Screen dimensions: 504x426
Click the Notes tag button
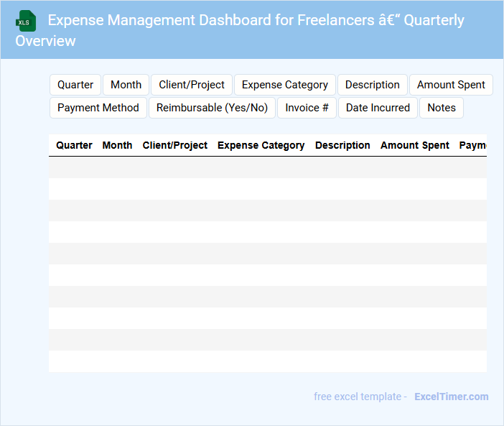point(442,108)
